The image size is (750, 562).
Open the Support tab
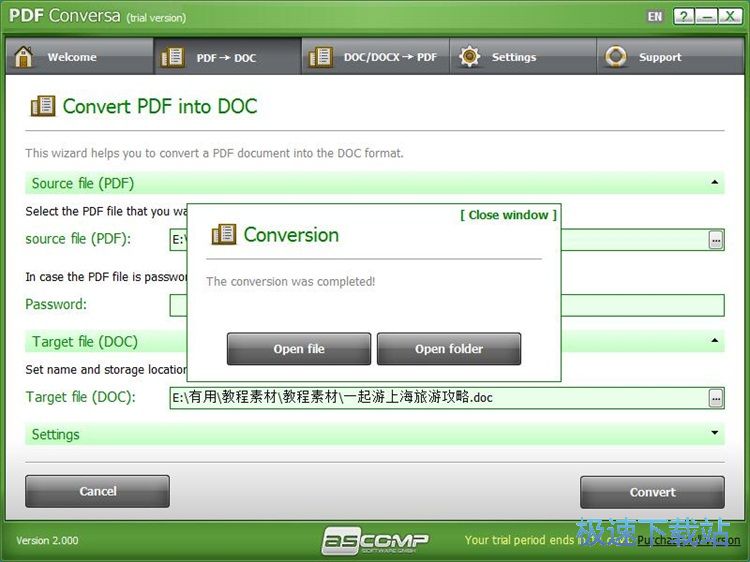click(x=671, y=56)
